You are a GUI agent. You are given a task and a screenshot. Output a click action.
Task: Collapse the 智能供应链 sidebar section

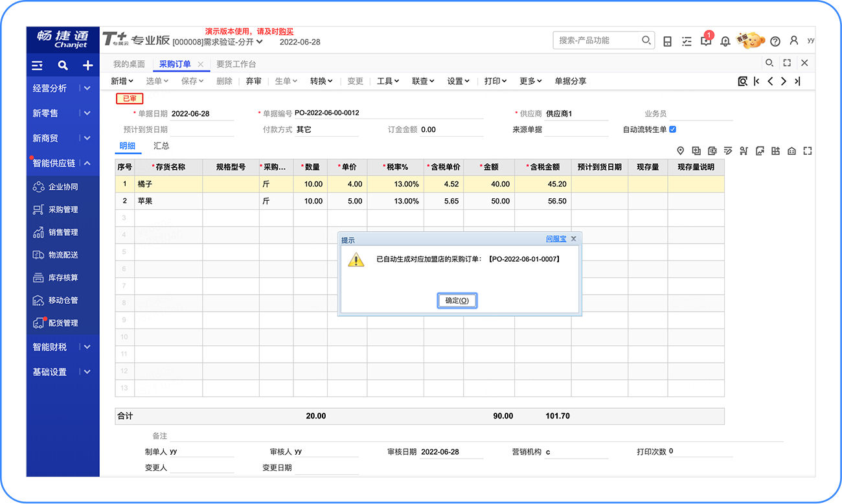click(x=87, y=163)
